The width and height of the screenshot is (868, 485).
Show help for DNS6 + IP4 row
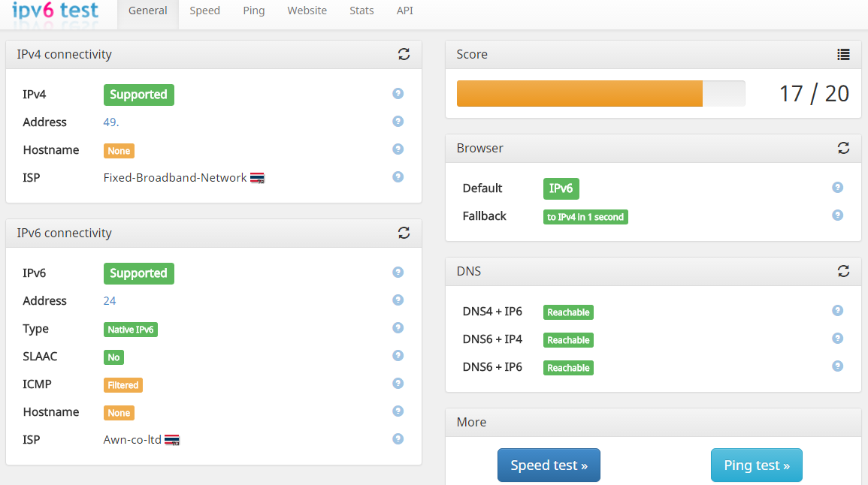[x=837, y=339]
